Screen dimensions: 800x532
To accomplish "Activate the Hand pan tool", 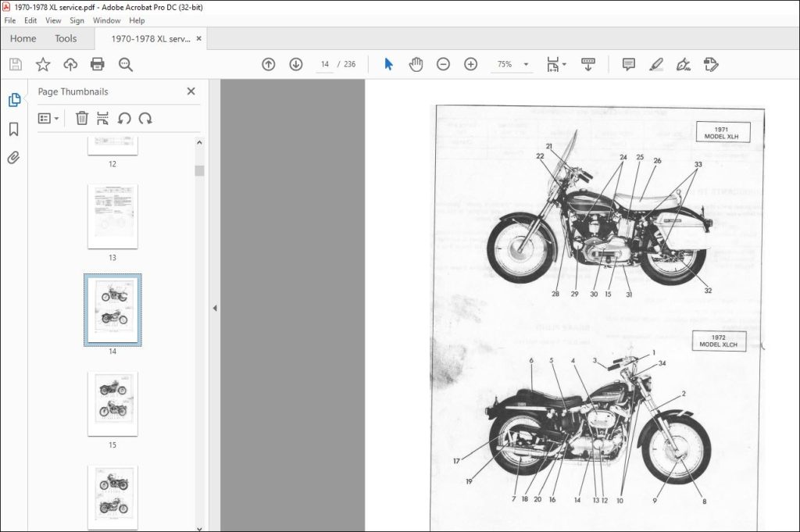I will 416,64.
